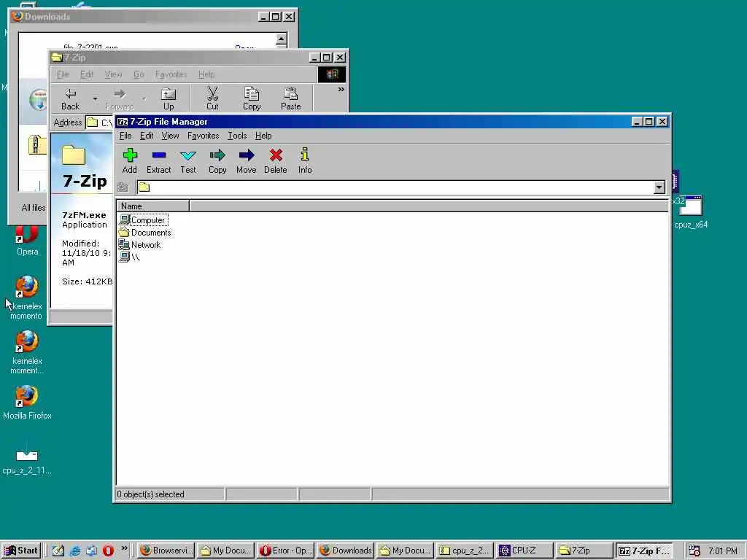Image resolution: width=747 pixels, height=560 pixels.
Task: Open the Tools menu
Action: pyautogui.click(x=237, y=136)
